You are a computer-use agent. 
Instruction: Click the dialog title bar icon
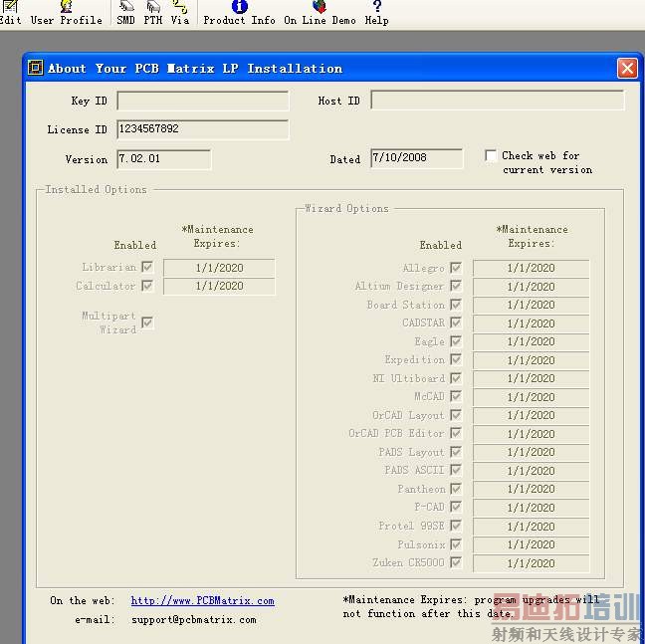tap(36, 68)
